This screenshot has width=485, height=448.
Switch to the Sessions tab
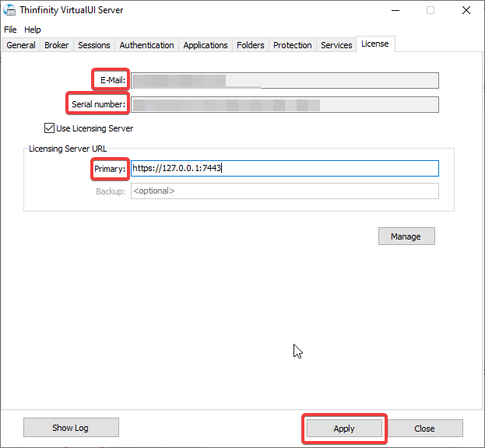click(x=94, y=45)
